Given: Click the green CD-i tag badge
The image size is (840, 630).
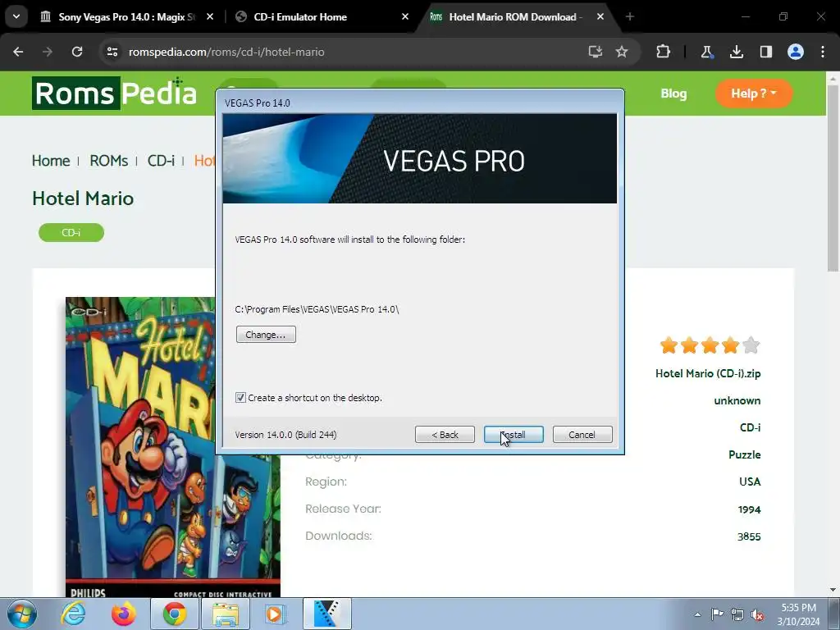Looking at the screenshot, I should click(71, 232).
